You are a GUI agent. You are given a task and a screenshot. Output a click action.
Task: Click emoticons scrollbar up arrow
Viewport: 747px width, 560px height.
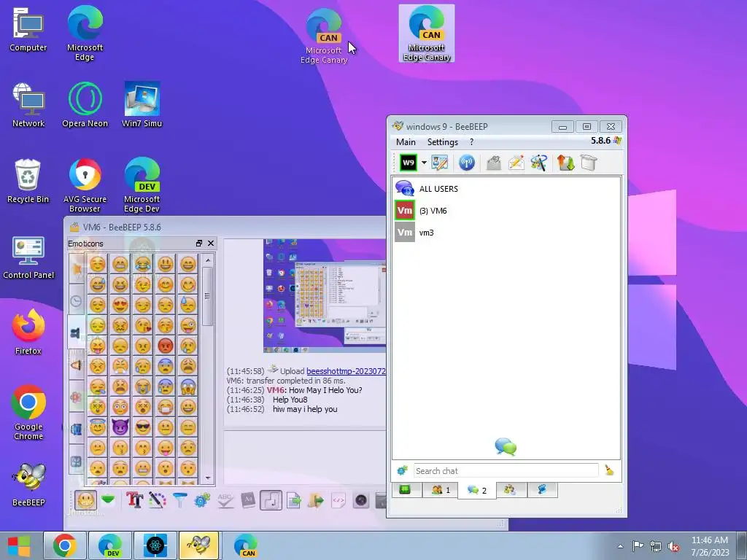[208, 260]
